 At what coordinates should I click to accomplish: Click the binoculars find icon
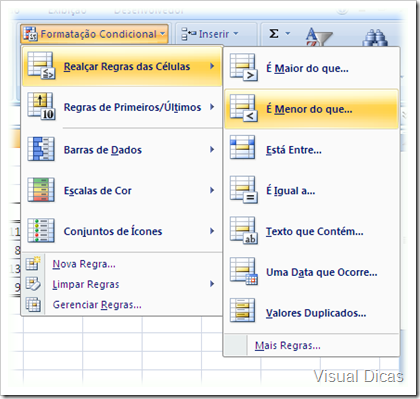(x=375, y=37)
